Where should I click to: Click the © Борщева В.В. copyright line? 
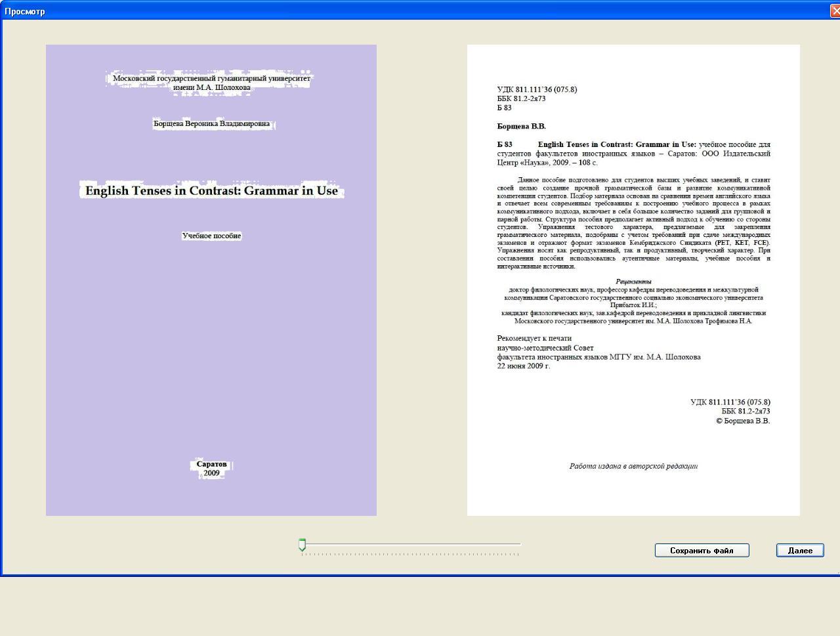[743, 421]
